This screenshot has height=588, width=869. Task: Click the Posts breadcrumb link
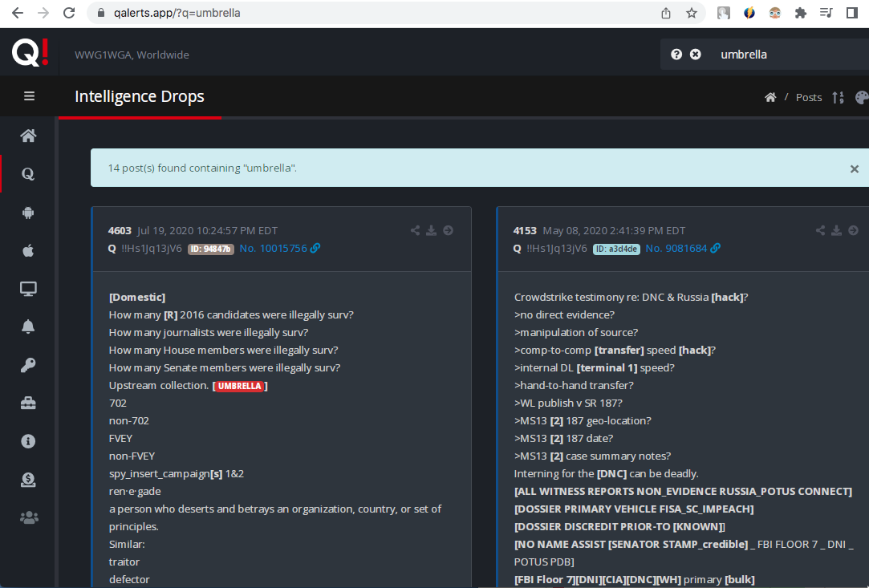coord(809,98)
